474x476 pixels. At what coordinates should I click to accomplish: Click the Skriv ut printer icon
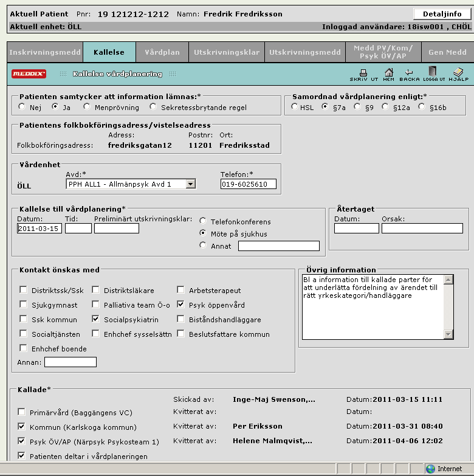point(363,75)
